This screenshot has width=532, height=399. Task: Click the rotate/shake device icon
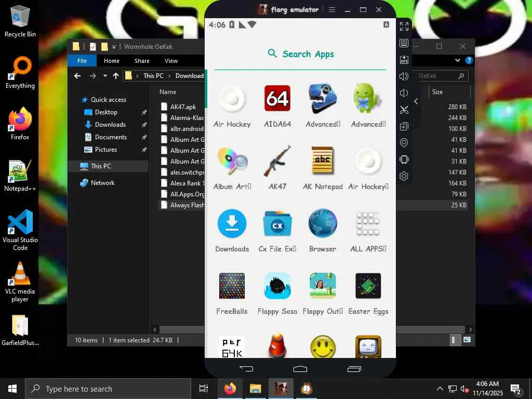404,159
